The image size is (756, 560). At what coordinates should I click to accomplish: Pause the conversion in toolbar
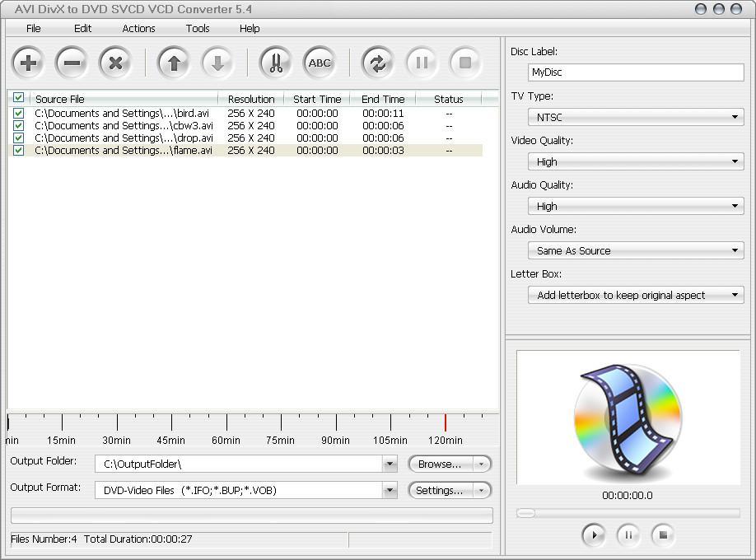[422, 63]
